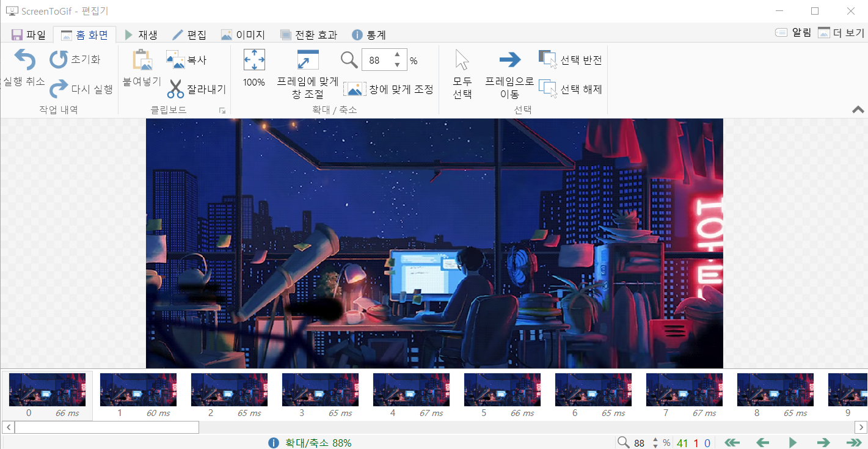
Task: Click the status text '확대/축소 88%'
Action: click(318, 443)
